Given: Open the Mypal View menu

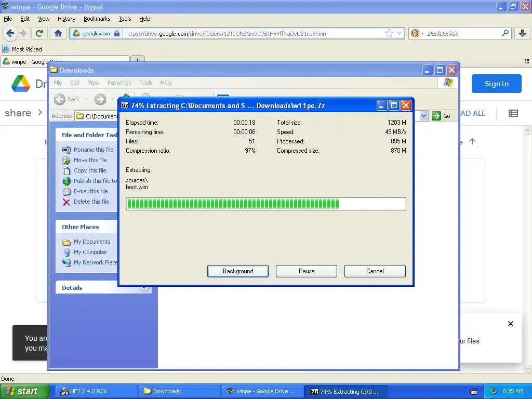Looking at the screenshot, I should [x=44, y=19].
